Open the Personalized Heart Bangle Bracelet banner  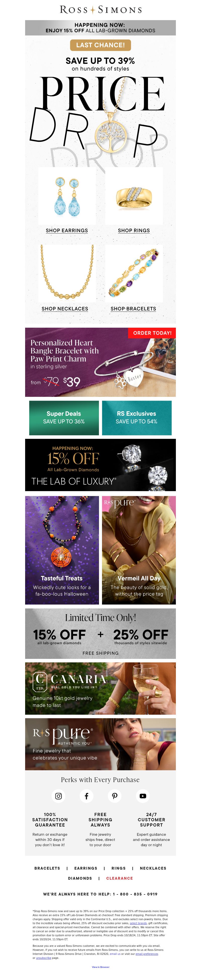click(100, 362)
